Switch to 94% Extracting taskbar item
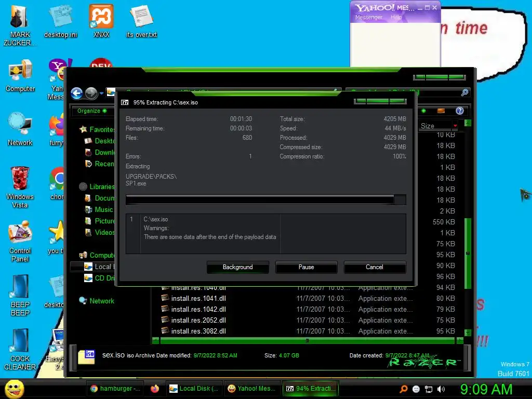This screenshot has height=399, width=532. click(311, 389)
